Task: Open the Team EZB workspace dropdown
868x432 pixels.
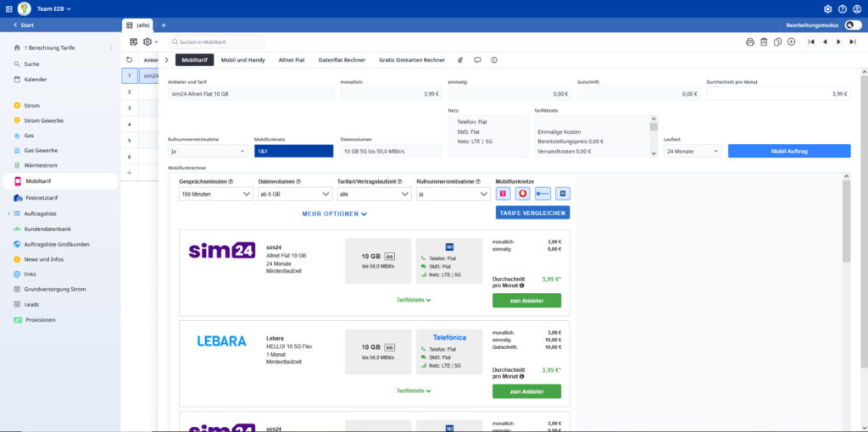Action: tap(53, 8)
